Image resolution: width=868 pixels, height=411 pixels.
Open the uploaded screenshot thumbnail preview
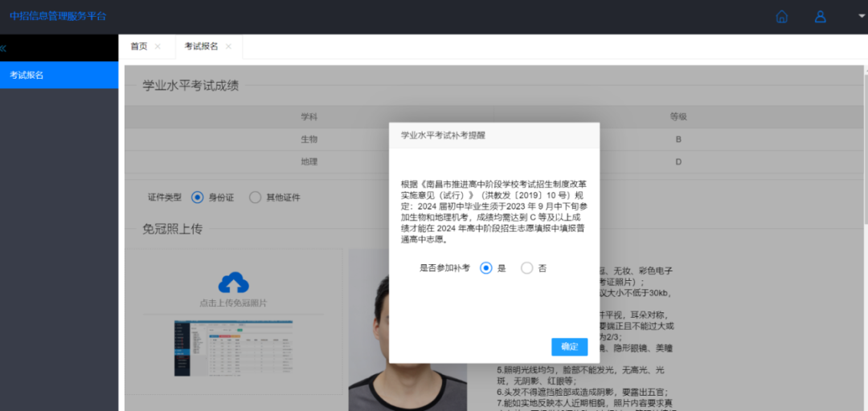point(234,348)
